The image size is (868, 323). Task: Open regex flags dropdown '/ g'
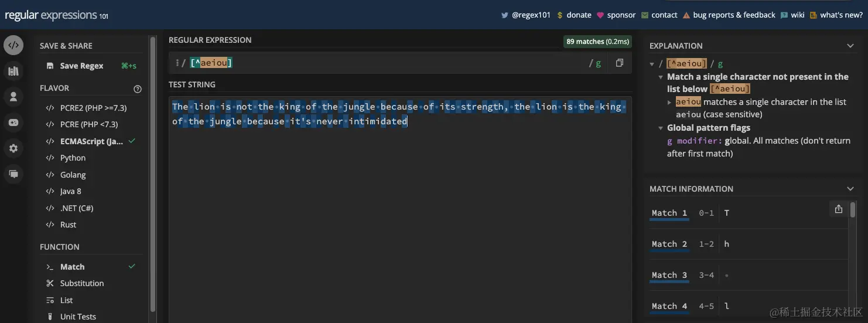click(x=595, y=63)
